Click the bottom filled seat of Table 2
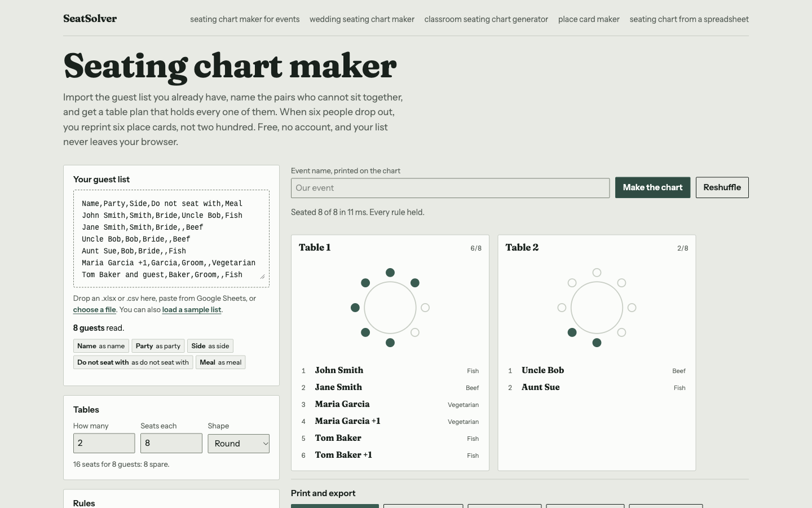Image resolution: width=812 pixels, height=508 pixels. (x=597, y=343)
